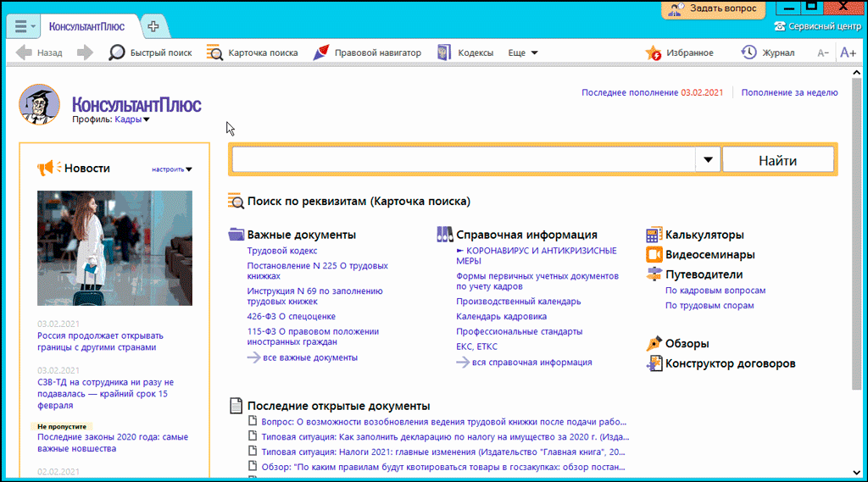The height and width of the screenshot is (482, 868).
Task: Click the Важные документы folder icon
Action: [236, 235]
